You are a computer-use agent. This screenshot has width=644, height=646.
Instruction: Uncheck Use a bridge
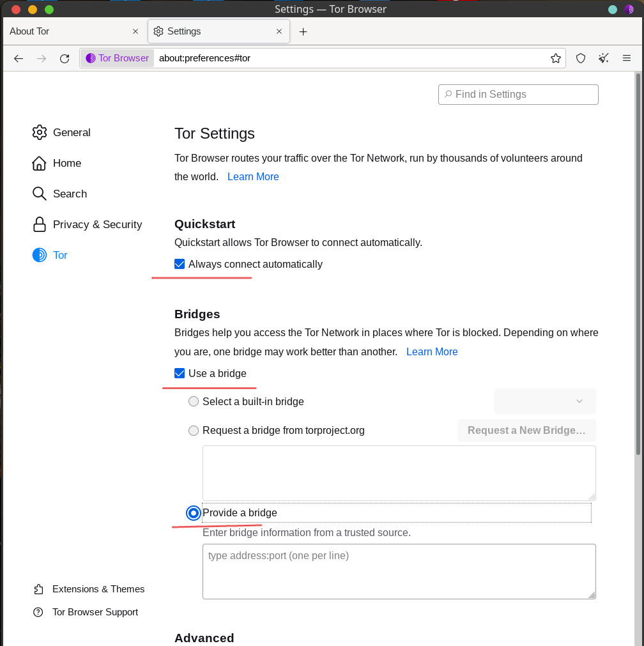[x=180, y=373]
